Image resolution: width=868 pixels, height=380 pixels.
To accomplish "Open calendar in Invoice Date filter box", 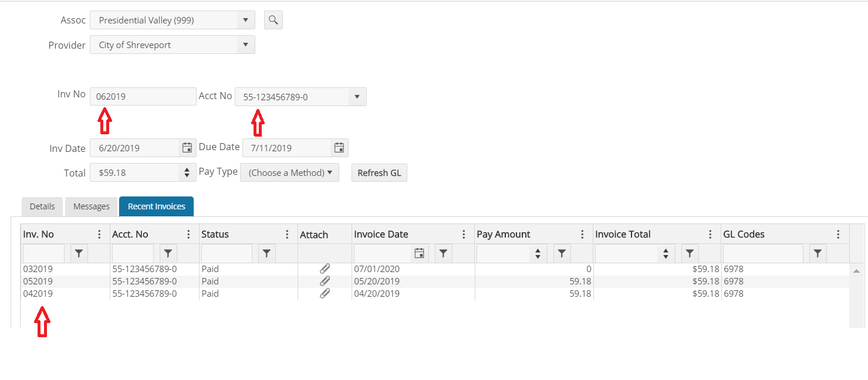I will pos(420,253).
